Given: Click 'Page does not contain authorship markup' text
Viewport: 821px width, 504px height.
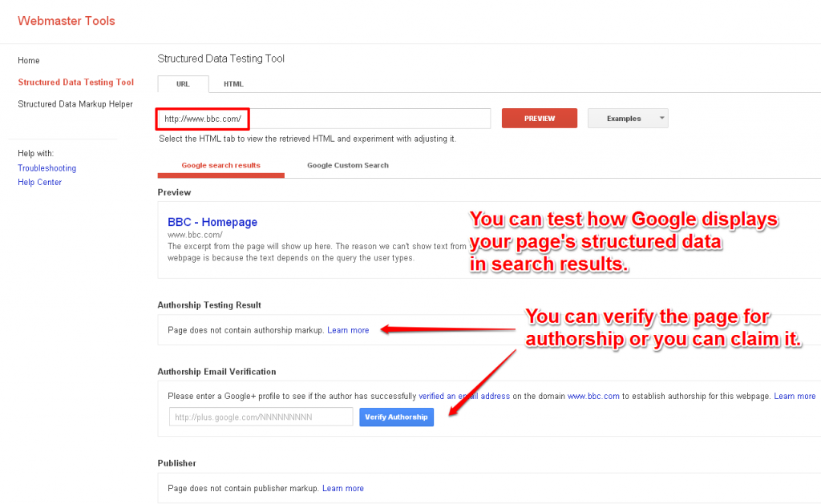Looking at the screenshot, I should 245,330.
